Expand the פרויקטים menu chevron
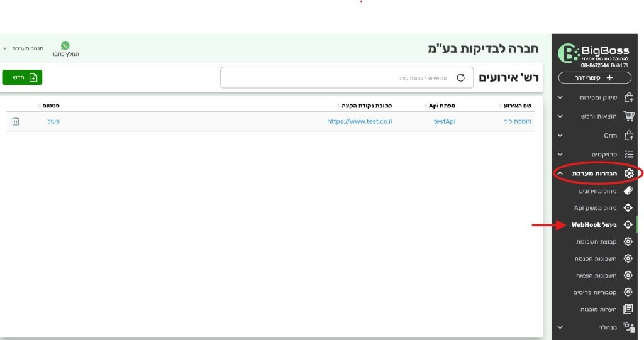644x340 pixels. (x=560, y=155)
